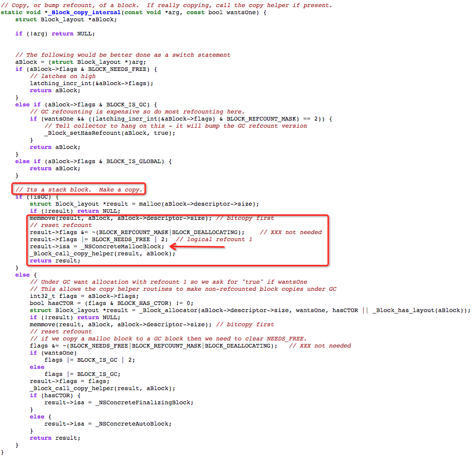Click the "logical refcount 1" comment
This screenshot has width=476, height=458.
point(214,239)
